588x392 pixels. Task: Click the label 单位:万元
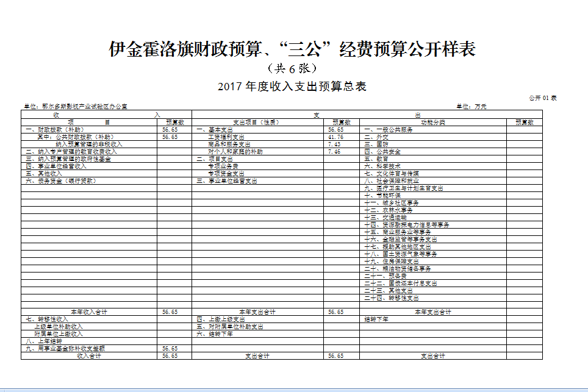click(471, 107)
